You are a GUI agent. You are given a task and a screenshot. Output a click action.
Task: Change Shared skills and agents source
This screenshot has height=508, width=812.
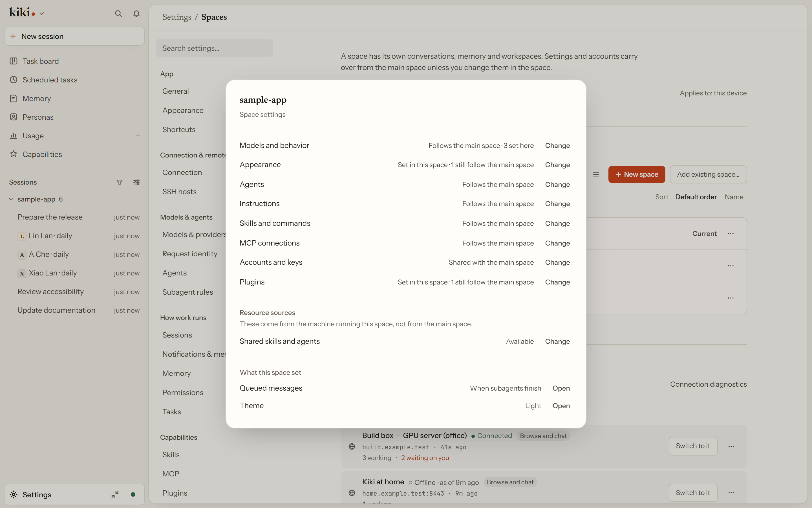(557, 342)
